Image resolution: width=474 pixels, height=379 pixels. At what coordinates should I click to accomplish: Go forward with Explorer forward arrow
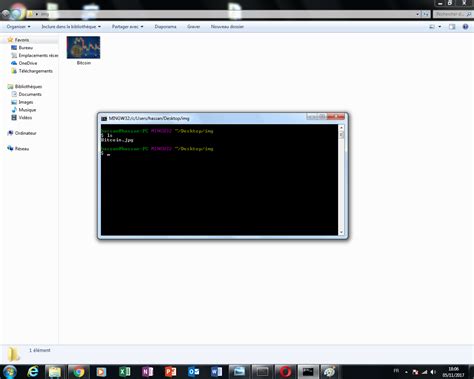pos(17,14)
